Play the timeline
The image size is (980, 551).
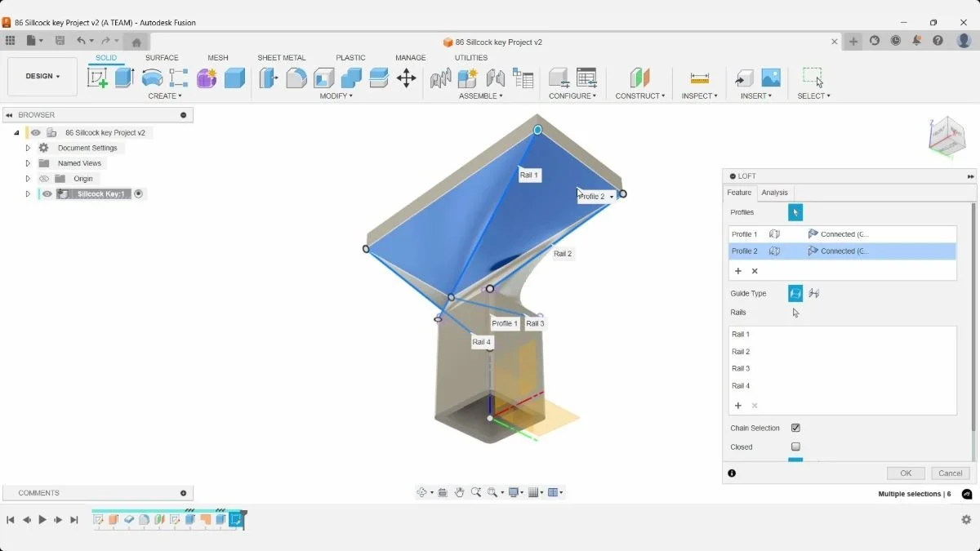[42, 520]
